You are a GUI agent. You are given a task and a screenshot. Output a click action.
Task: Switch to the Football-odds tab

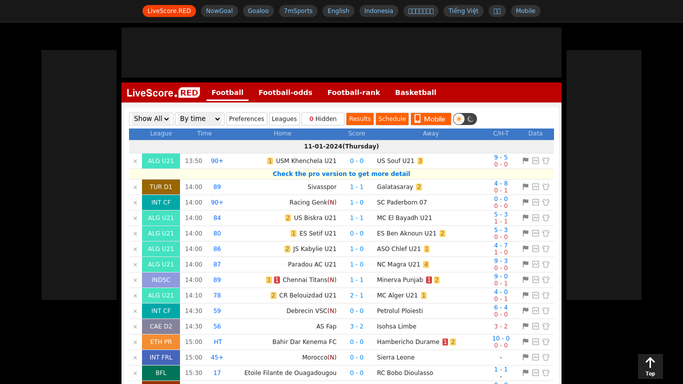click(x=285, y=92)
